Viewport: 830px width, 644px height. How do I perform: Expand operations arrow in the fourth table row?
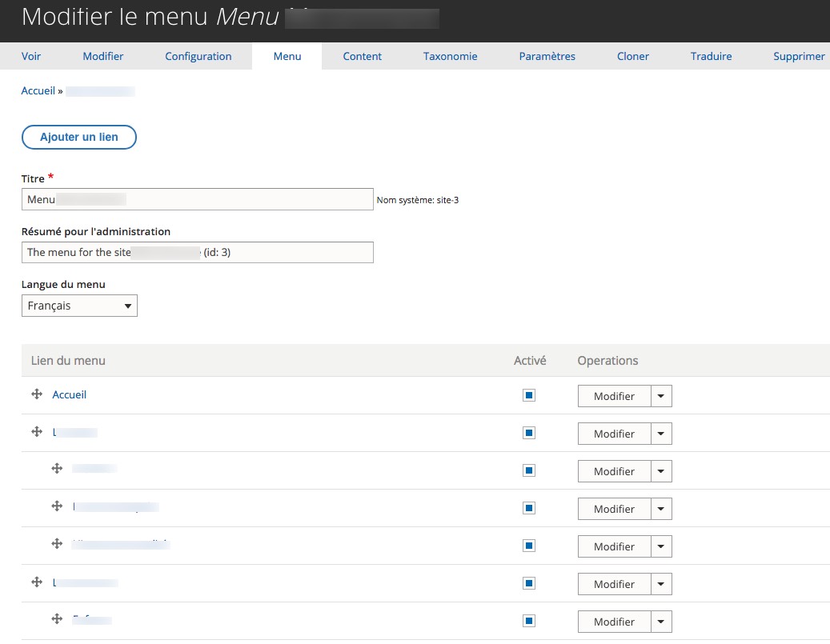click(661, 509)
